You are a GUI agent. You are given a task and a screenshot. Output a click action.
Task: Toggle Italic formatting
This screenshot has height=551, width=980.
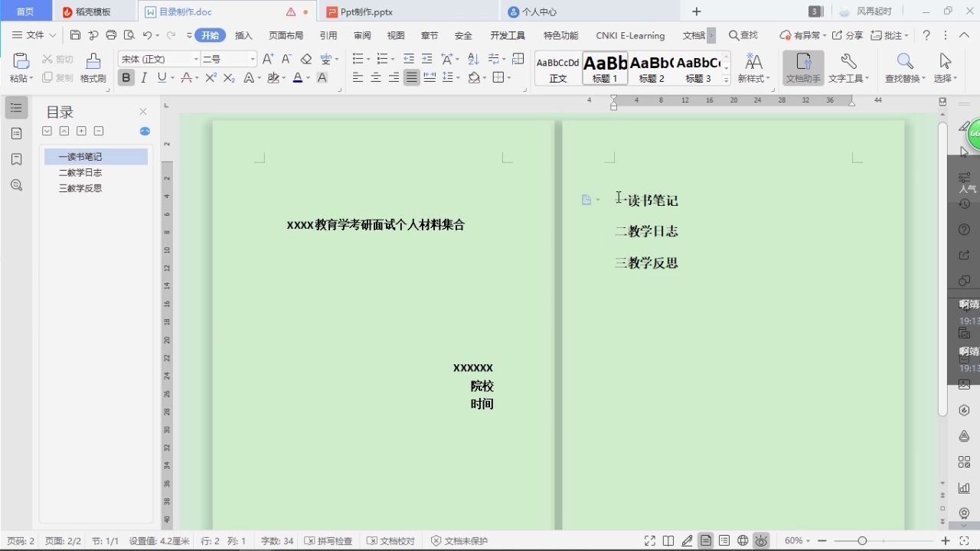(143, 77)
